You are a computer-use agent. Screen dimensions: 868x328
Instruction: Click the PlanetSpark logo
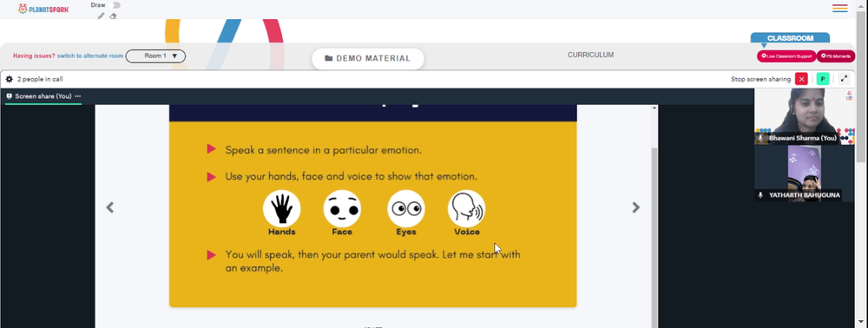43,9
